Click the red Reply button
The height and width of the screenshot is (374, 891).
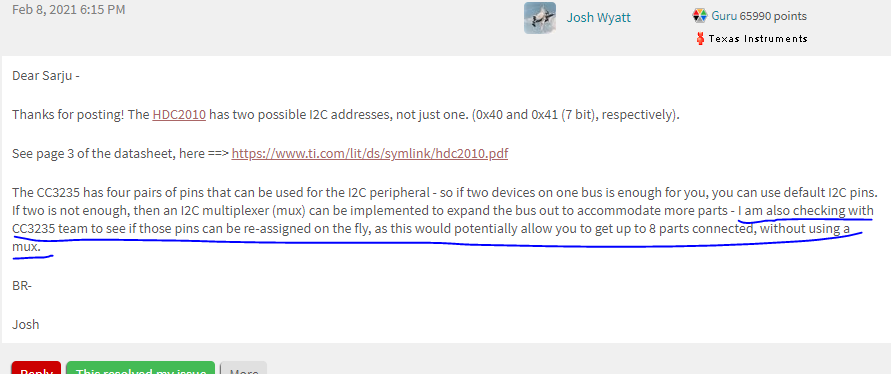click(x=36, y=369)
